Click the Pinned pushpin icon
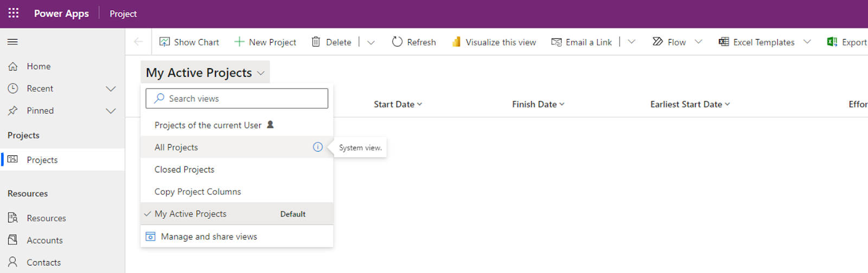The height and width of the screenshot is (273, 868). [13, 110]
